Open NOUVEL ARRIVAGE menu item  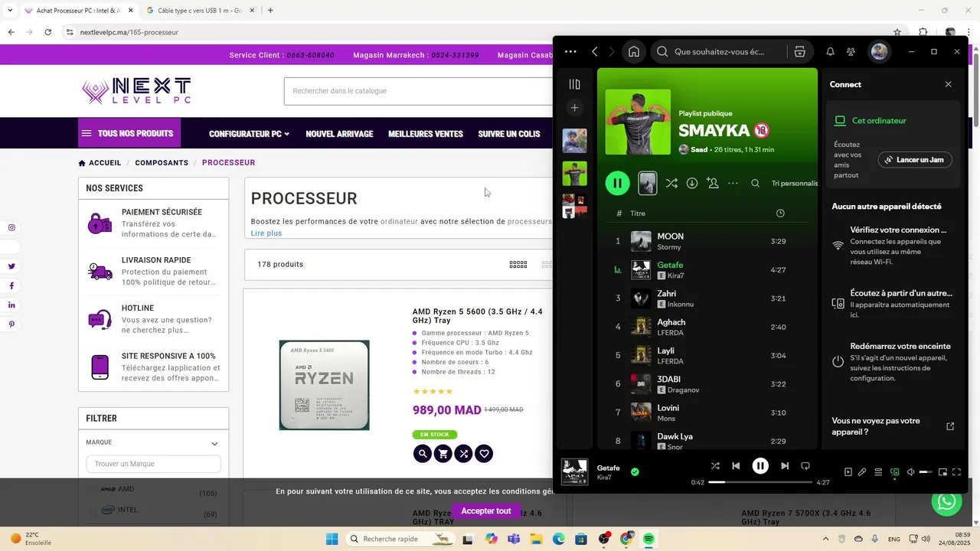point(339,134)
